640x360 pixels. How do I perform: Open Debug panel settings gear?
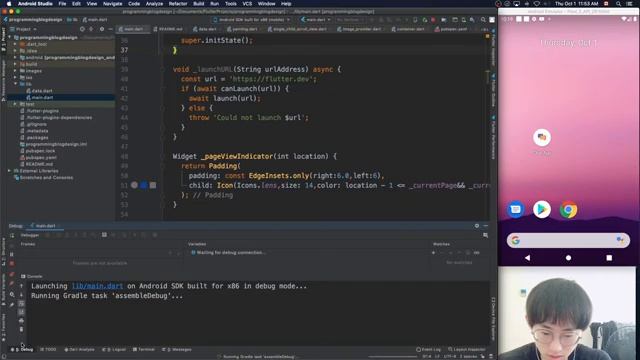477,226
